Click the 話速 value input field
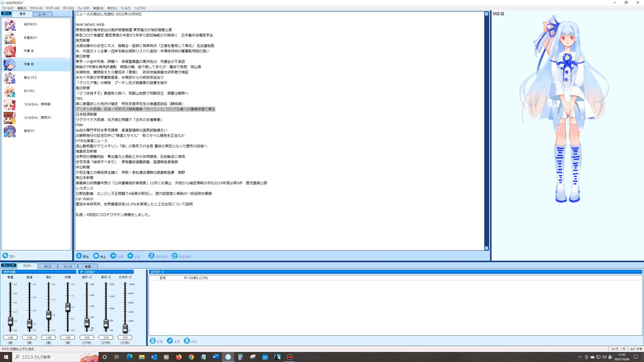The width and height of the screenshot is (644, 362). pos(29,337)
